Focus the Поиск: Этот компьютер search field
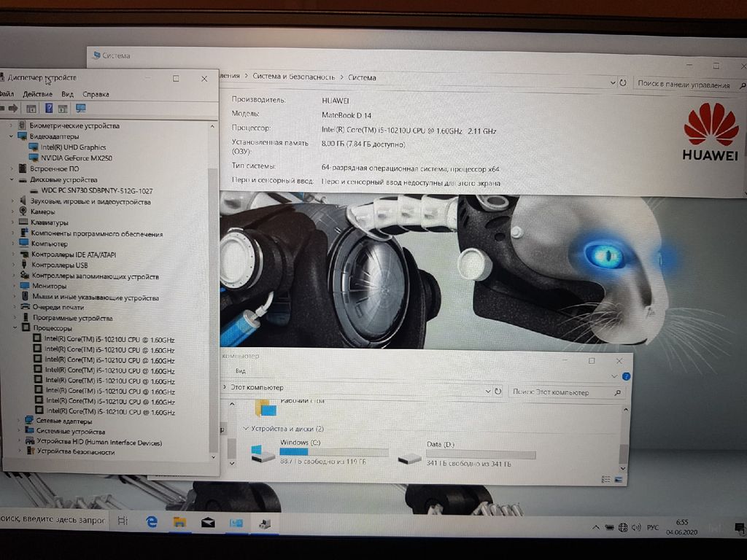 [567, 392]
